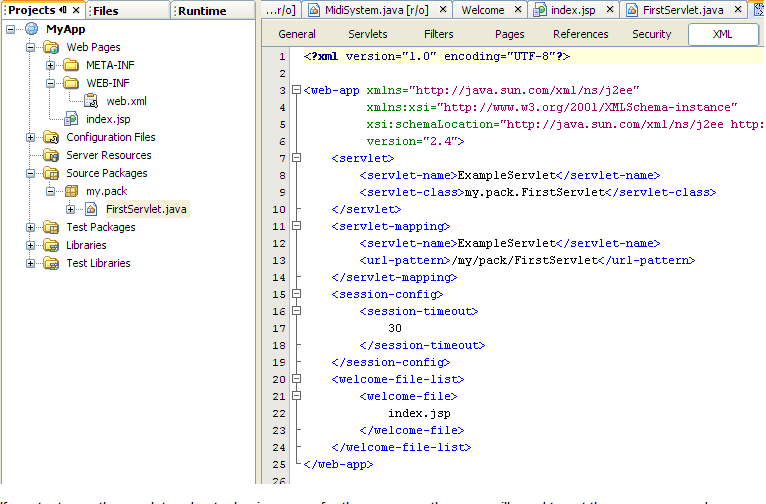Image resolution: width=766 pixels, height=504 pixels.
Task: Click the FirstServlet.java file icon in tree
Action: [x=91, y=209]
